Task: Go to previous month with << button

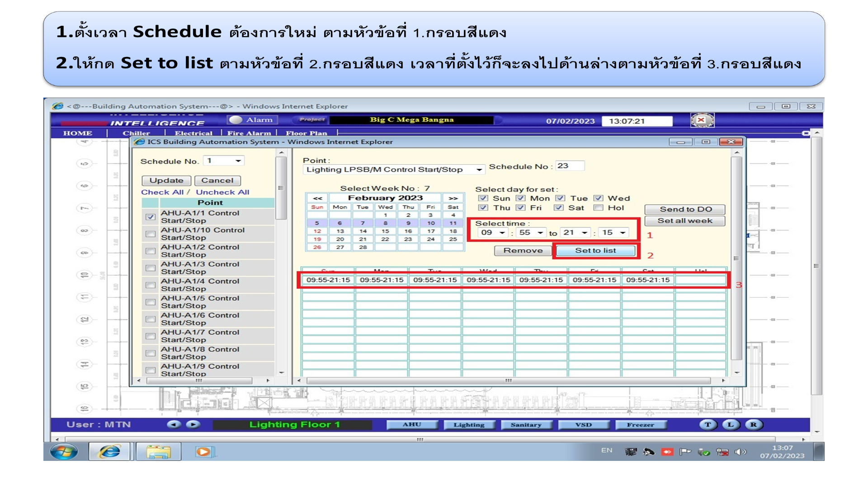Action: click(x=318, y=198)
